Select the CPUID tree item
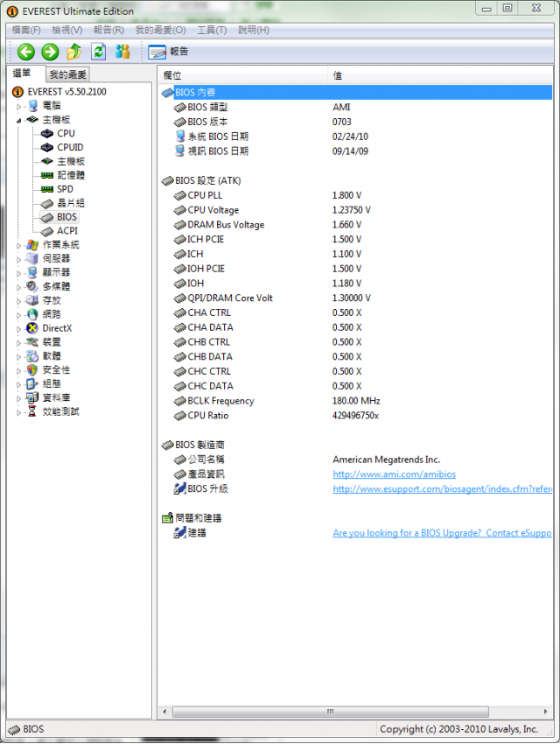Viewport: 560px width, 744px height. (x=70, y=147)
